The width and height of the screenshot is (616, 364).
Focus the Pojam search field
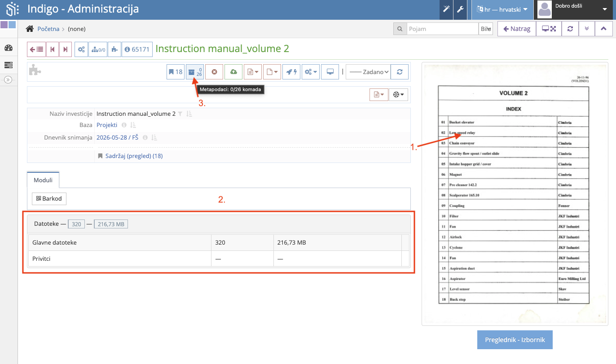click(442, 29)
